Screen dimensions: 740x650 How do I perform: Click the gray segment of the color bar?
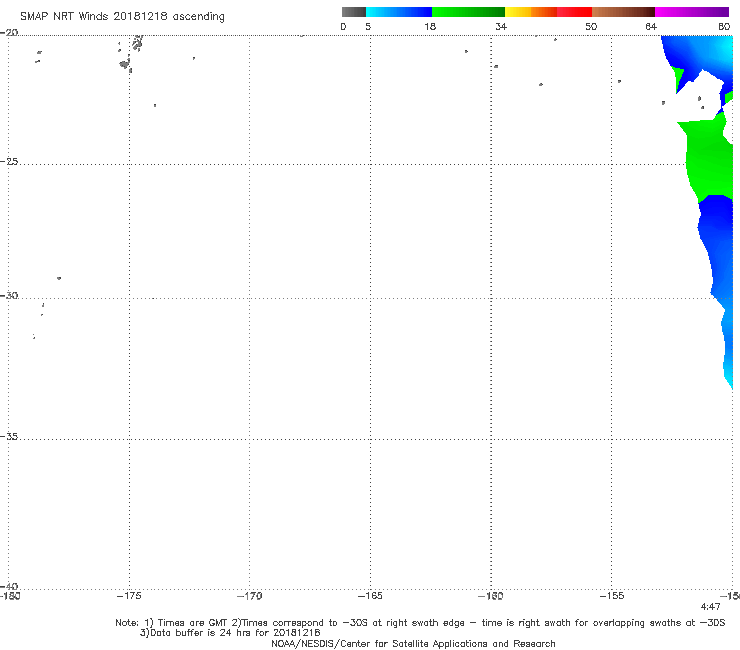click(353, 12)
